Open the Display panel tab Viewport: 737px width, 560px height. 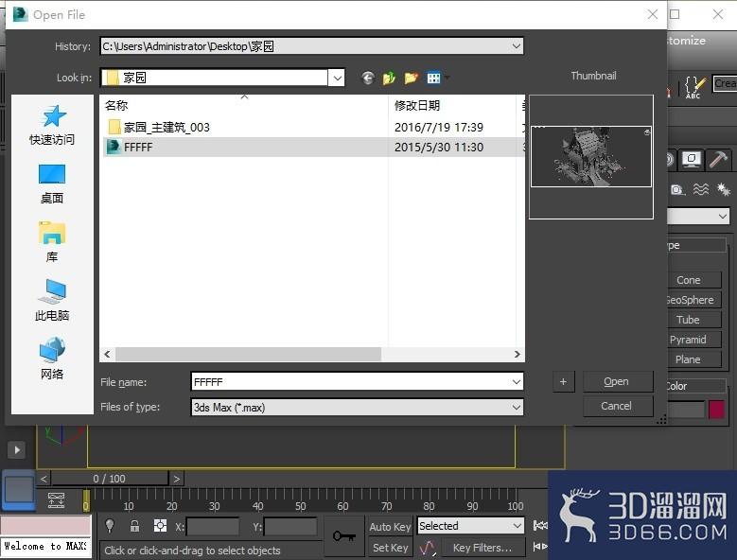coord(692,159)
